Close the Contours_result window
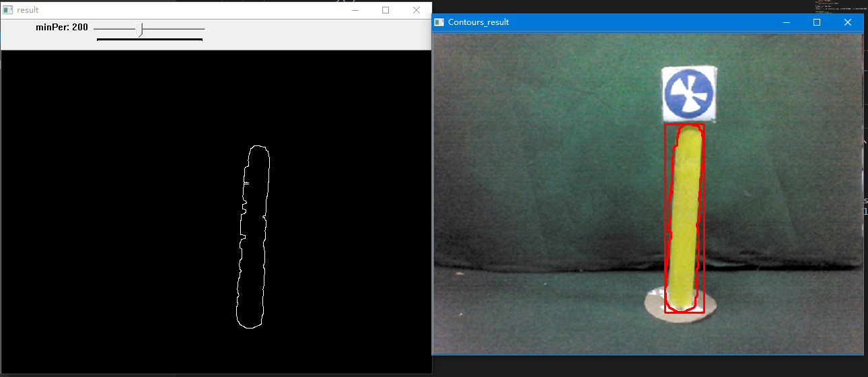This screenshot has height=377, width=868. [x=848, y=22]
